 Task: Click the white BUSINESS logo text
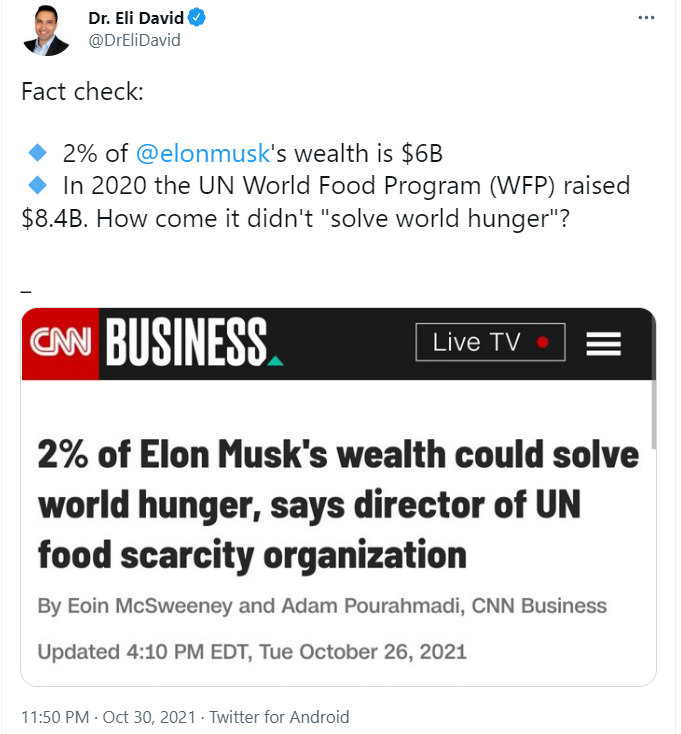186,343
